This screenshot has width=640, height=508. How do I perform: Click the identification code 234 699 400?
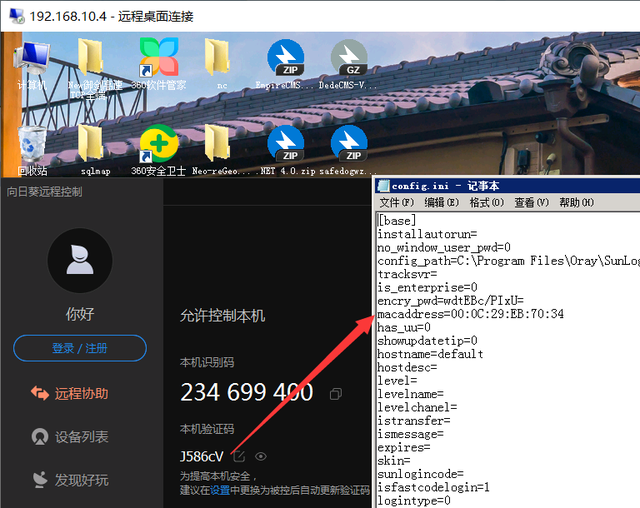pyautogui.click(x=247, y=393)
